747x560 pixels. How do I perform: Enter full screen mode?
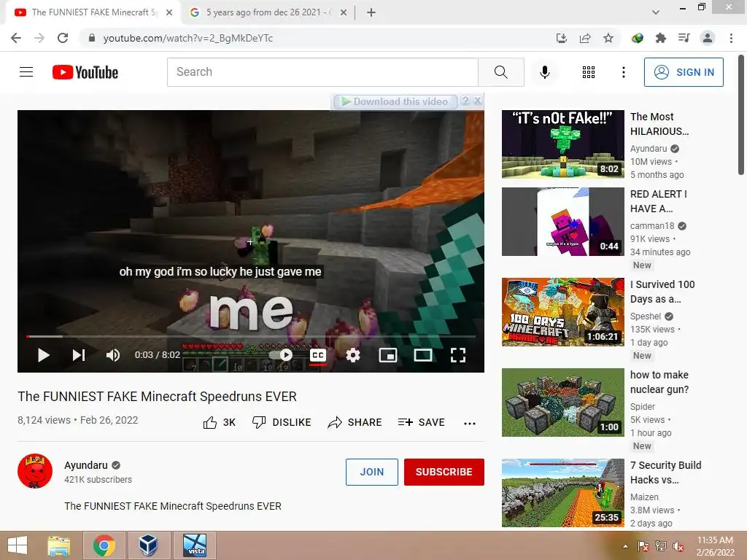pyautogui.click(x=458, y=355)
